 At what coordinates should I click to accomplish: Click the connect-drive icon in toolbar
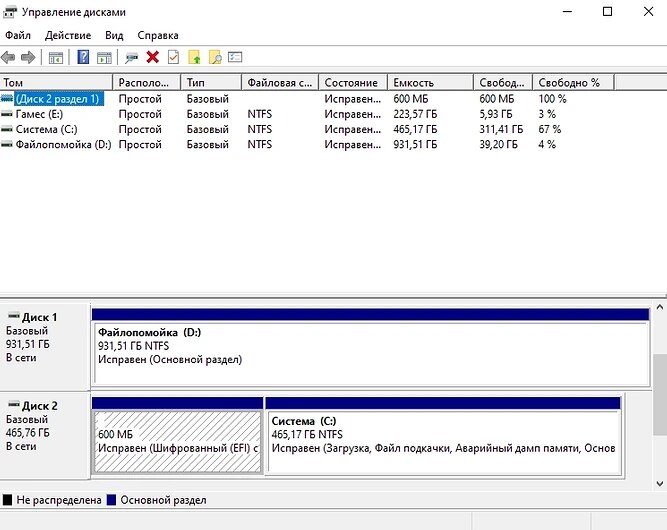click(131, 57)
